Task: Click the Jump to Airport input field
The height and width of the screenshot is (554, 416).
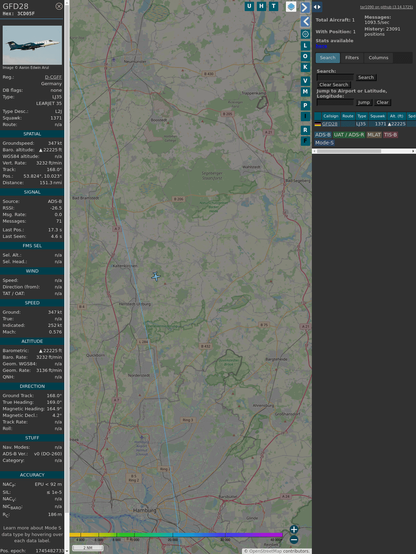Action: click(335, 102)
